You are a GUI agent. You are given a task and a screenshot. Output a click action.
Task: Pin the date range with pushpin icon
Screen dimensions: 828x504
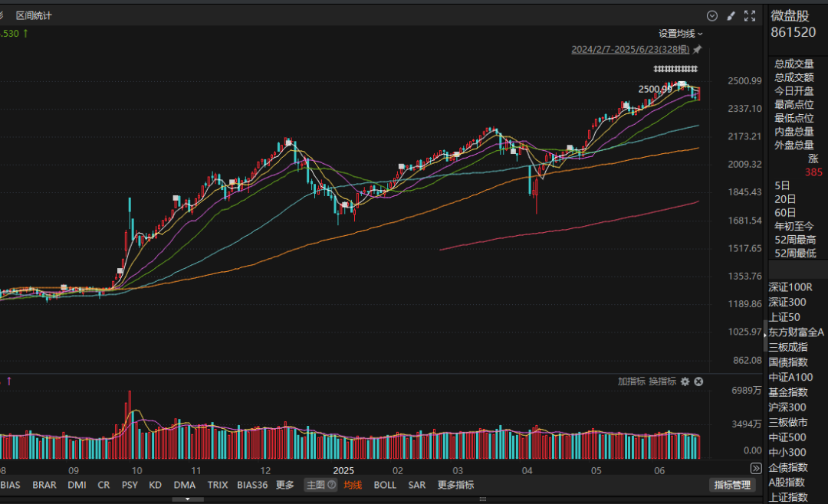click(697, 50)
